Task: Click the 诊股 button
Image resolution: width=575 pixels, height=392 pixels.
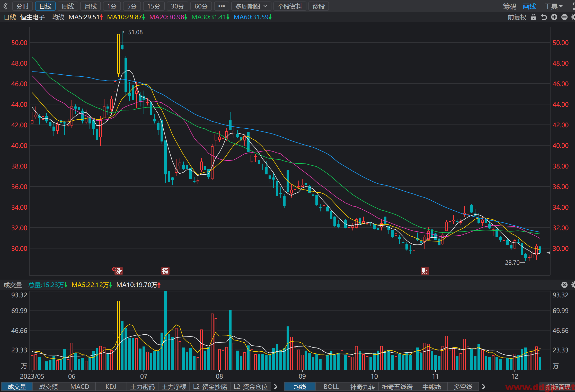Action: pyautogui.click(x=319, y=6)
